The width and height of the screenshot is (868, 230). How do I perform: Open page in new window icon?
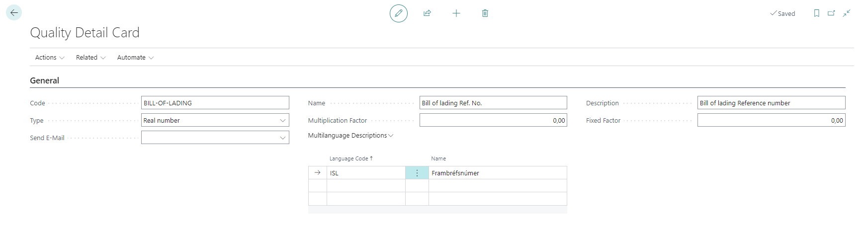[831, 13]
